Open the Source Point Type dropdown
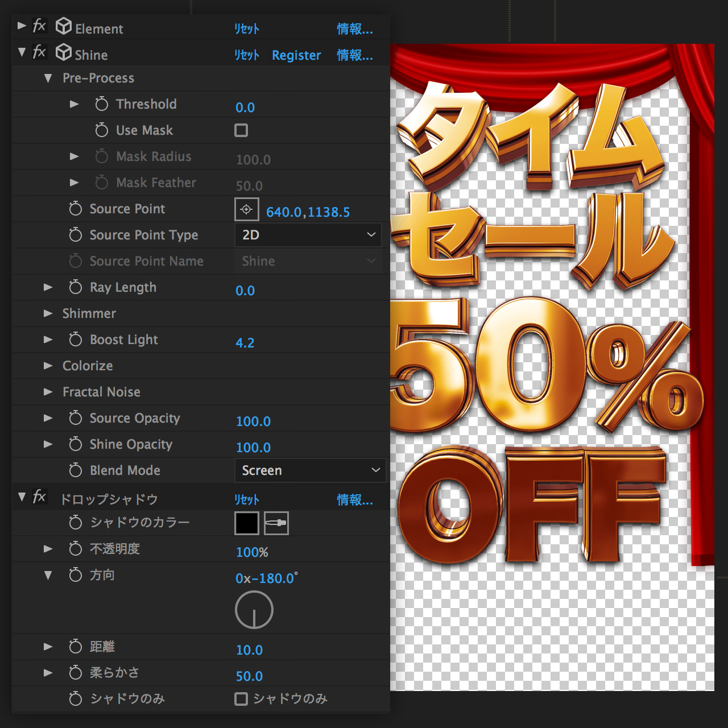This screenshot has height=728, width=728. click(308, 235)
